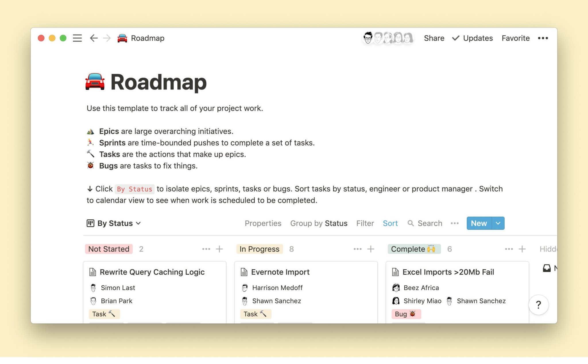Open In Progress column options dots
The image size is (588, 364).
pyautogui.click(x=357, y=249)
